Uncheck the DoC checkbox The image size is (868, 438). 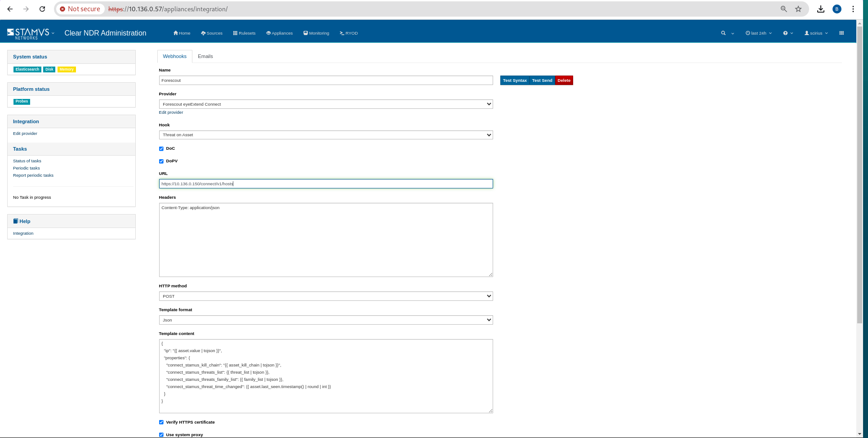click(161, 149)
